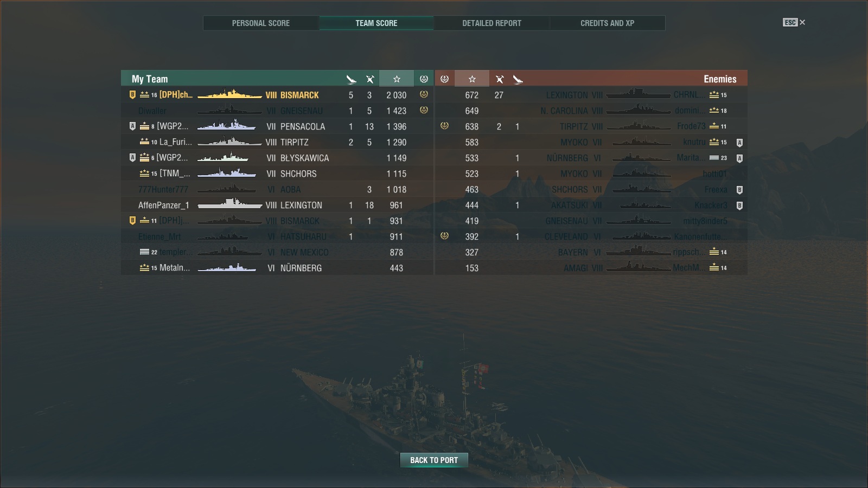
Task: Select the La_Furi Tirpitz player row
Action: 277,142
